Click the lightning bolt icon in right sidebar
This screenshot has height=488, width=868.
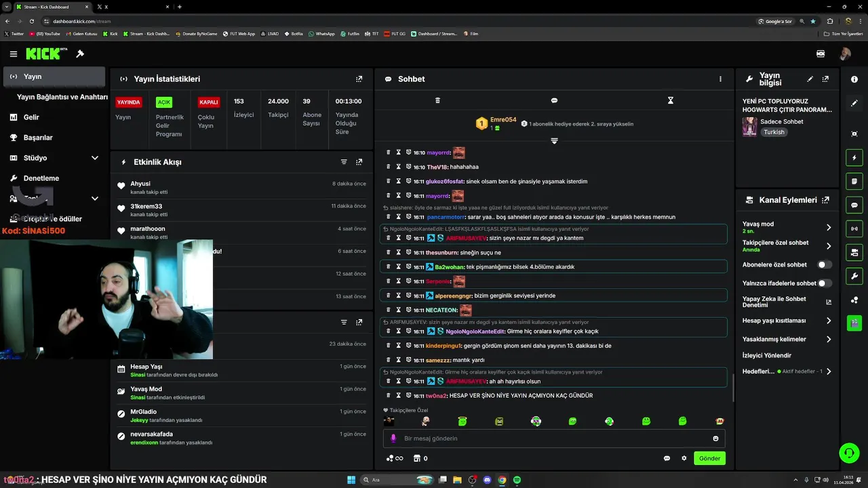(x=854, y=158)
